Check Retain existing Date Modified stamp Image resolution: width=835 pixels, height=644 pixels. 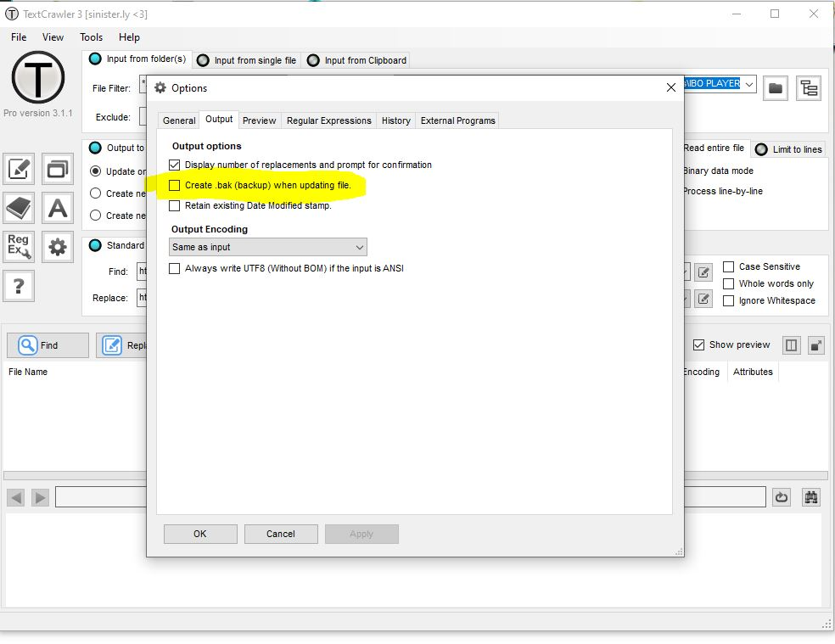point(175,205)
